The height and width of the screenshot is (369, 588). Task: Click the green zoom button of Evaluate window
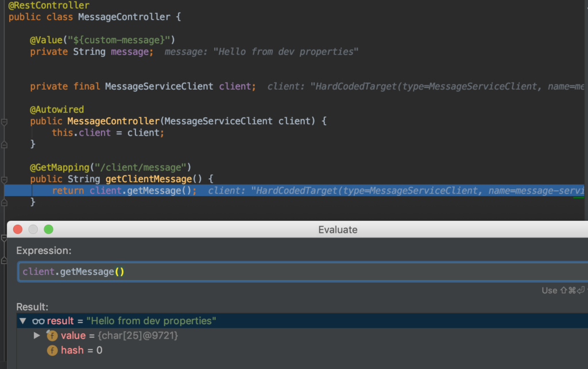click(48, 229)
